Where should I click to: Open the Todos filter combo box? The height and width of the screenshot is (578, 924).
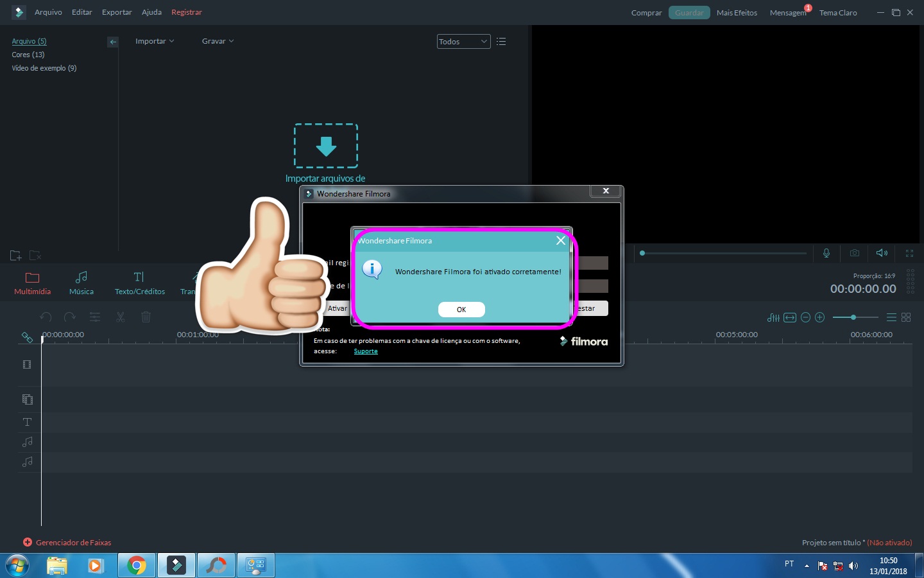click(463, 42)
